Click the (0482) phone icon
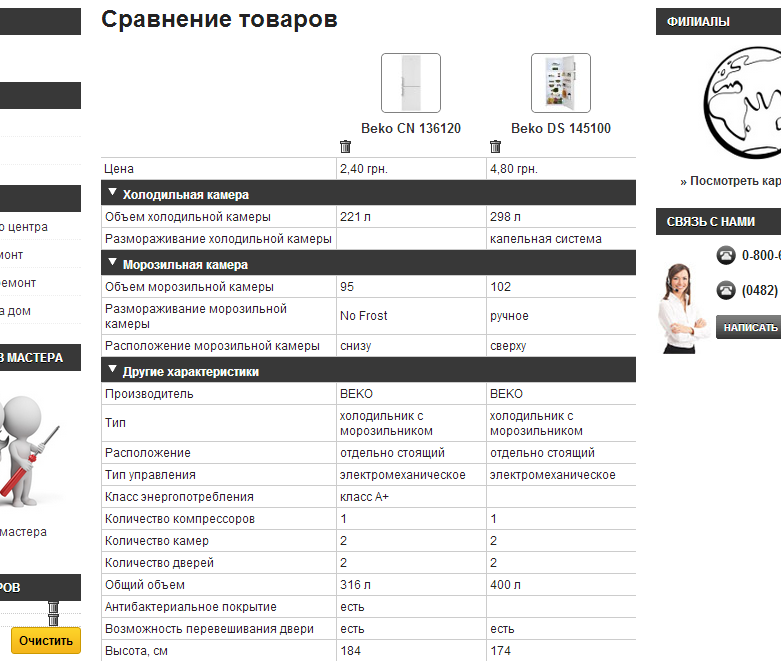 point(726,290)
